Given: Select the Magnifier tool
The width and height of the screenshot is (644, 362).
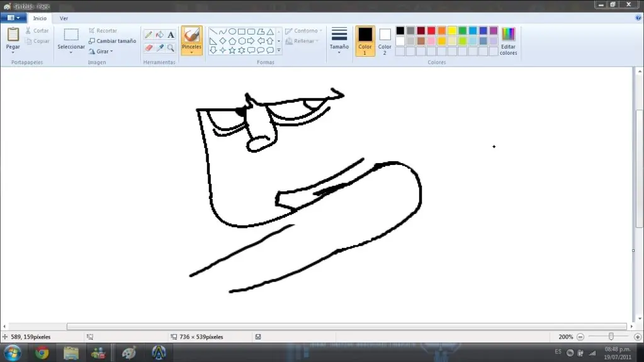Looking at the screenshot, I should [x=171, y=48].
